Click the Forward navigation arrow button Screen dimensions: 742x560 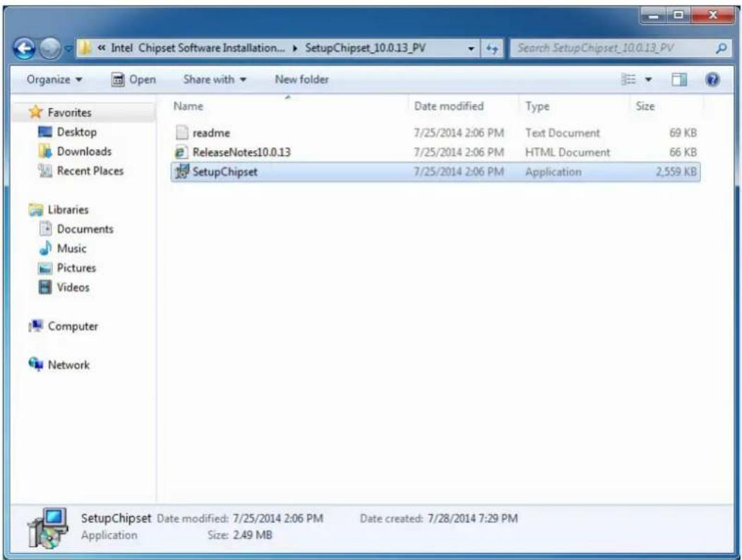[49, 48]
